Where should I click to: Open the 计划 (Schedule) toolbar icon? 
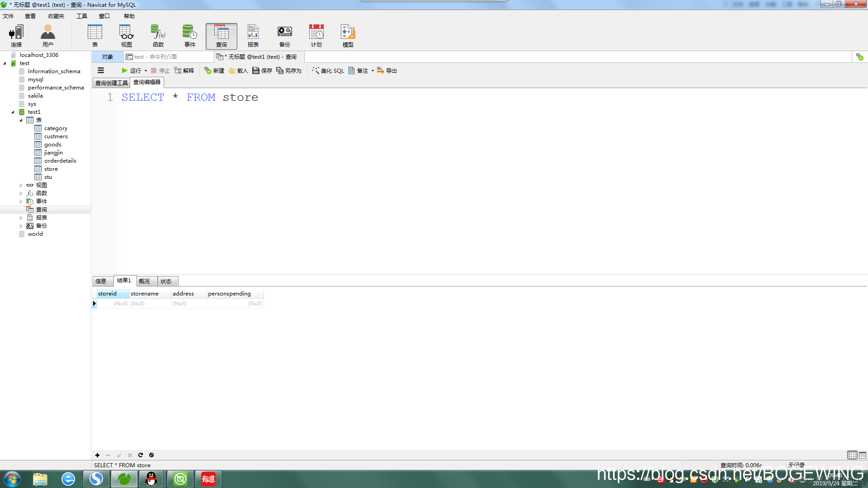[316, 36]
